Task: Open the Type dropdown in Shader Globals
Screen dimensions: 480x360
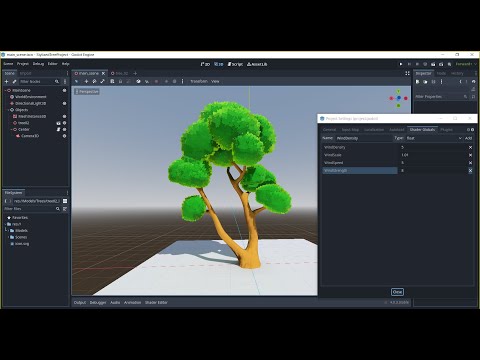Action: coord(434,138)
